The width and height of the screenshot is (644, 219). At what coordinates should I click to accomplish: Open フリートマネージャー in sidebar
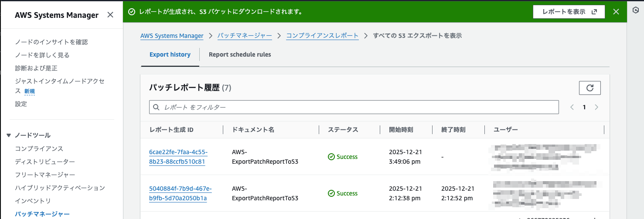(45, 175)
